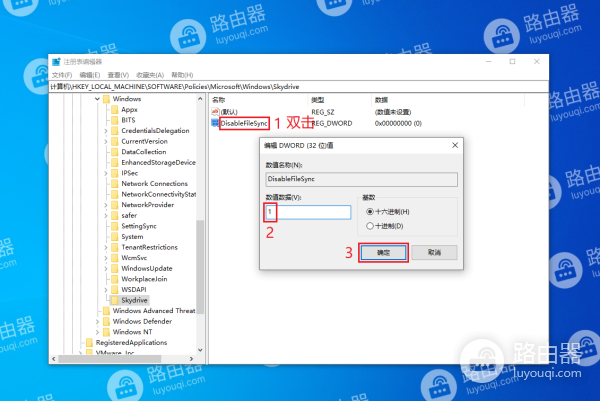The image size is (600, 401).
Task: Select the CurrentVersion tree item
Action: tap(144, 142)
